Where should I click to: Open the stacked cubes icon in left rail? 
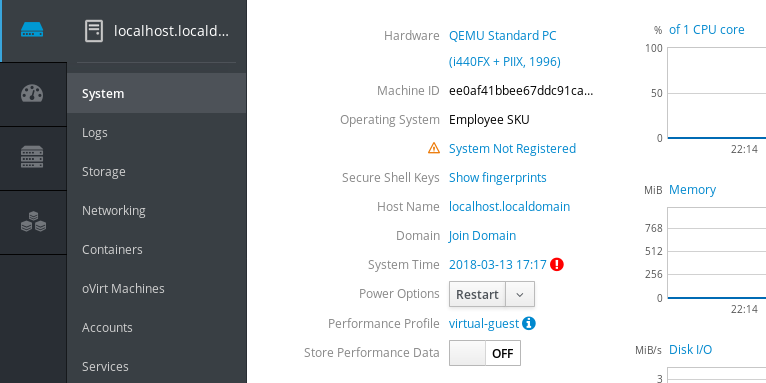tap(33, 221)
